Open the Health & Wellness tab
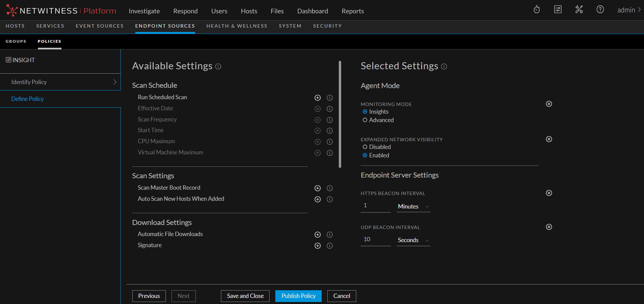644x304 pixels. (x=237, y=26)
